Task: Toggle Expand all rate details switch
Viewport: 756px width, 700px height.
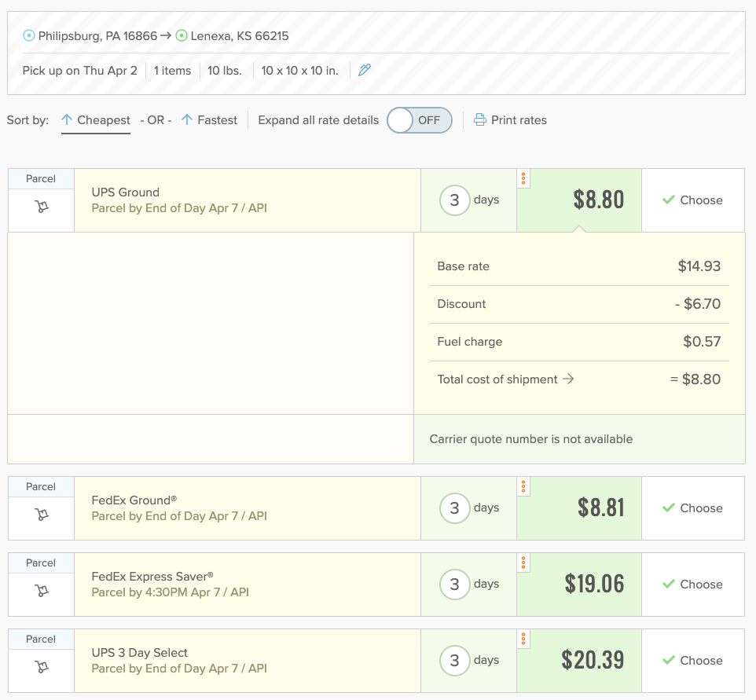Action: click(420, 120)
